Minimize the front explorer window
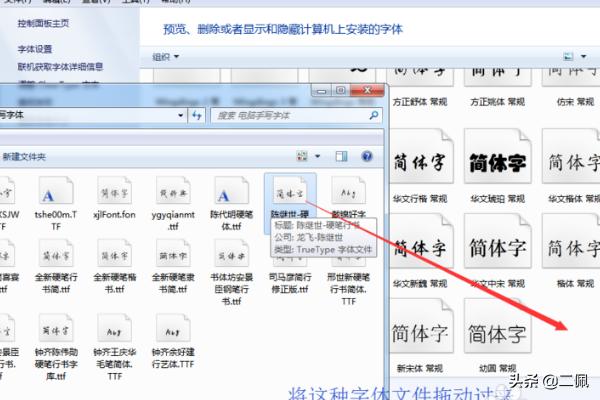The height and width of the screenshot is (400, 600). (321, 91)
